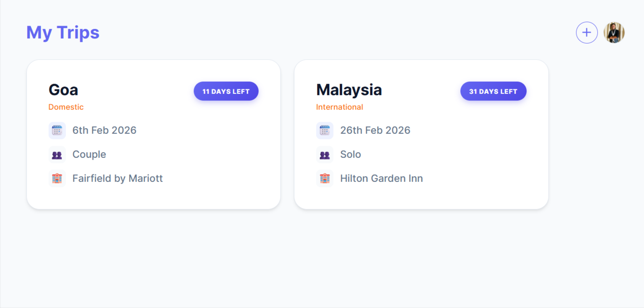Image resolution: width=644 pixels, height=308 pixels.
Task: Click the hotel icon beside Fairfield by Mariott
Action: tap(57, 178)
